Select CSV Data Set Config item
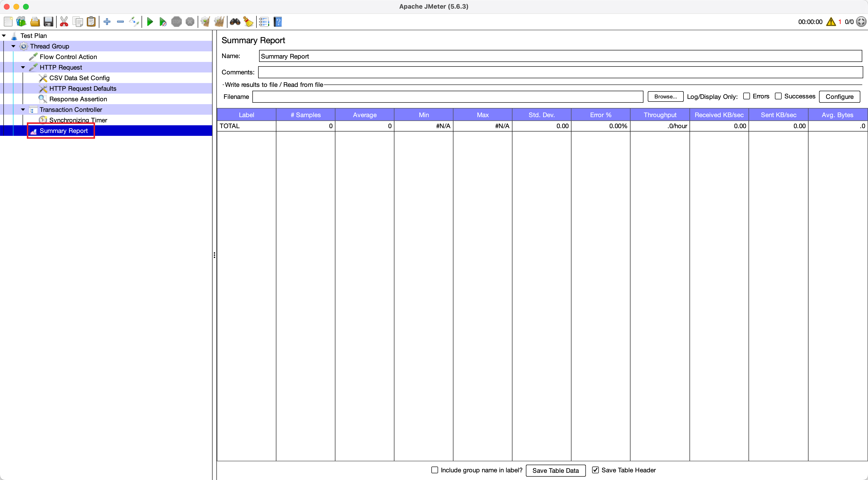 click(79, 78)
